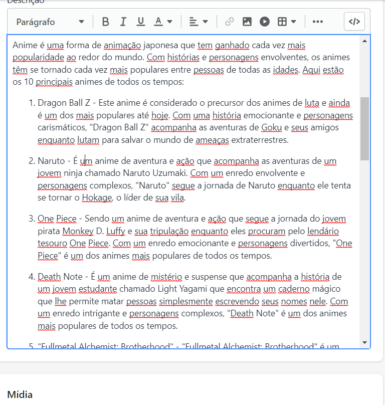Click on 'Naruto Uzumaki' in item 2
The height and width of the screenshot is (405, 385).
155,173
